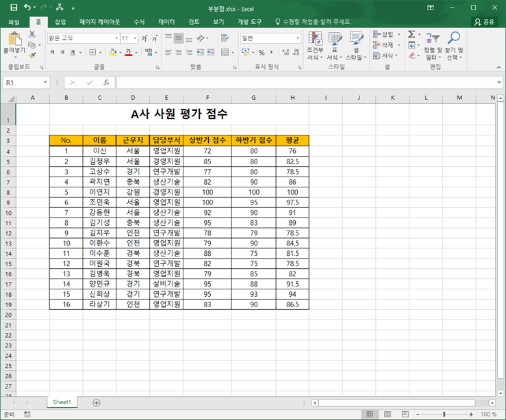Expand the font color dropdown arrow
This screenshot has width=506, height=420.
[x=136, y=52]
